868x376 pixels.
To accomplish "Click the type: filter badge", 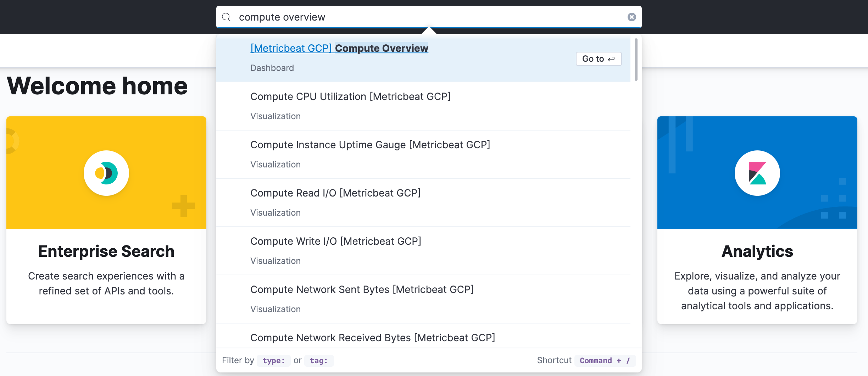I will pos(273,361).
